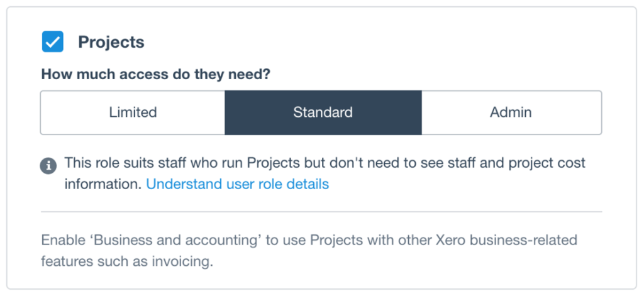
Task: Click the role description text starting 'This role suits'
Action: click(325, 173)
